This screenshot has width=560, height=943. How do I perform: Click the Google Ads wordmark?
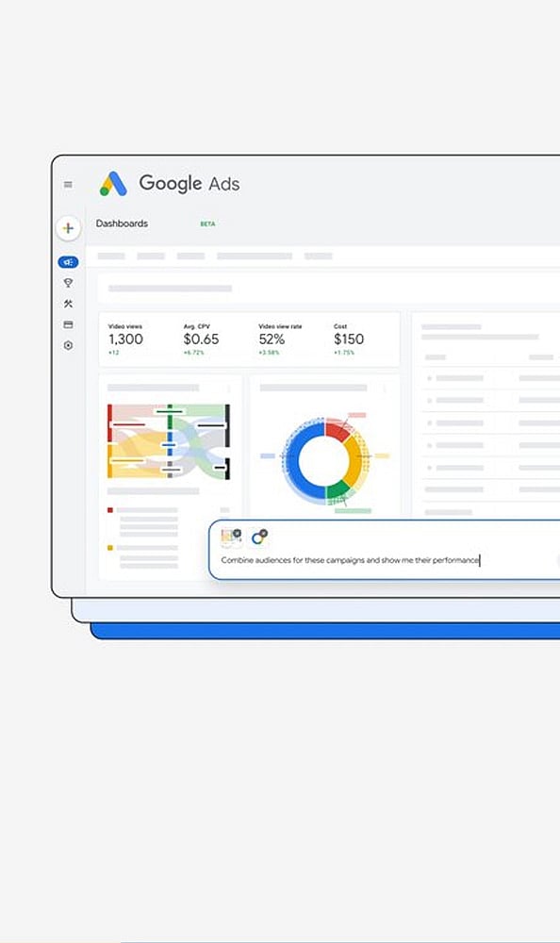189,184
